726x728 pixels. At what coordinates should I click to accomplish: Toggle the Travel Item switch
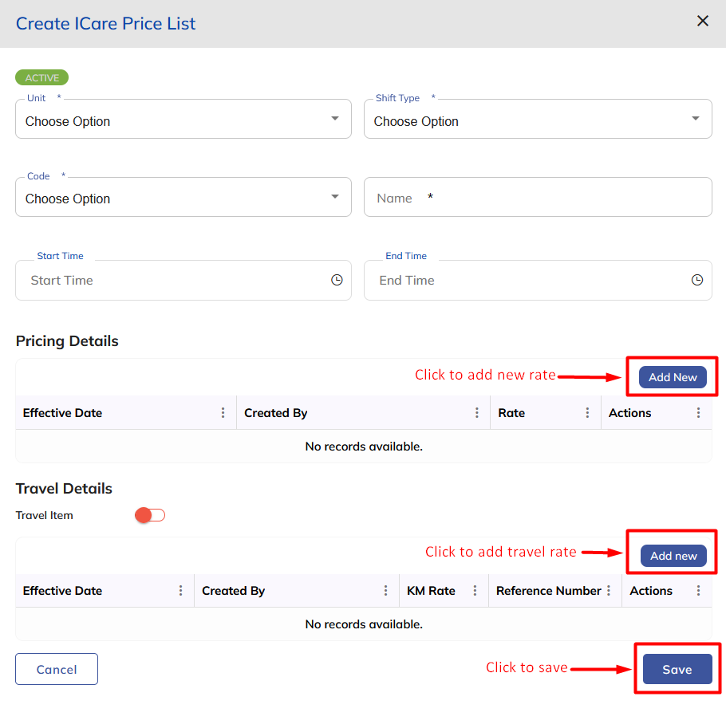tap(150, 515)
